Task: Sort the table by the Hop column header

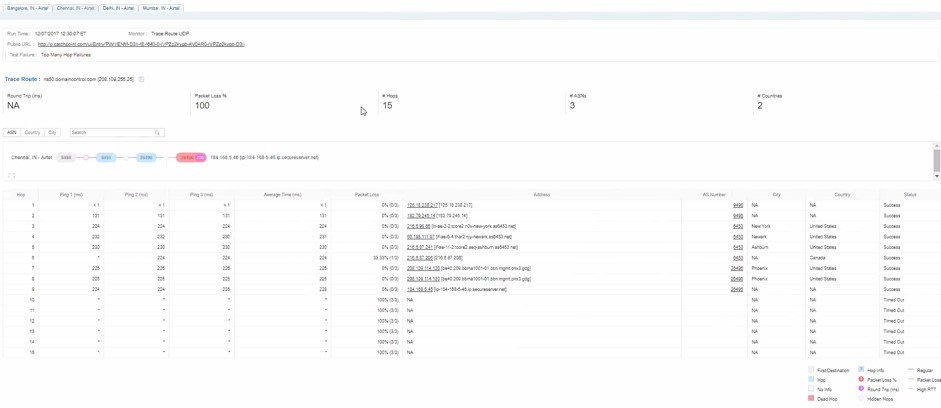Action: (21, 194)
